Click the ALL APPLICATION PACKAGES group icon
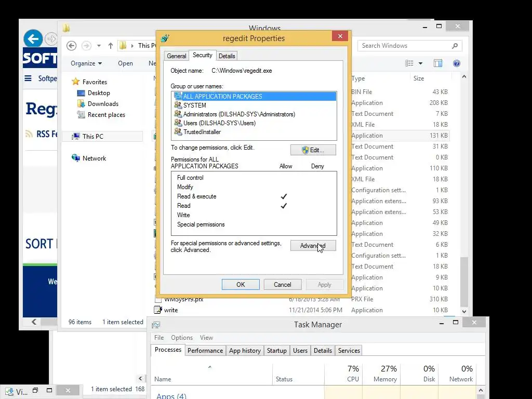The height and width of the screenshot is (399, 532). tap(178, 96)
